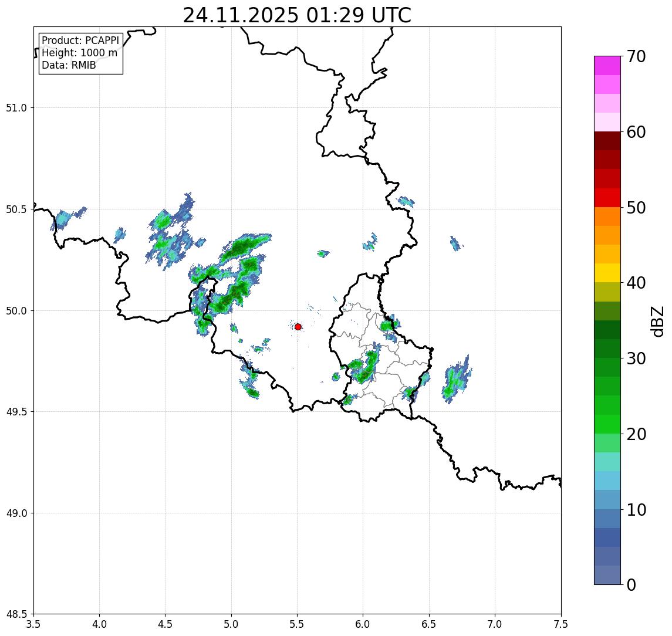Screen dimensions: 672x636
Task: Click the longitude axis label 3.5
Action: [33, 624]
